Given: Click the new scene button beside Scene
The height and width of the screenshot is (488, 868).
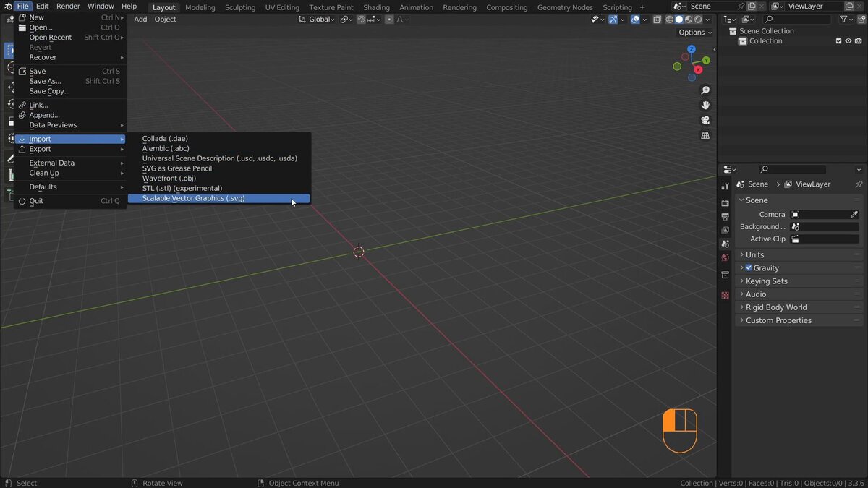Looking at the screenshot, I should tap(751, 6).
